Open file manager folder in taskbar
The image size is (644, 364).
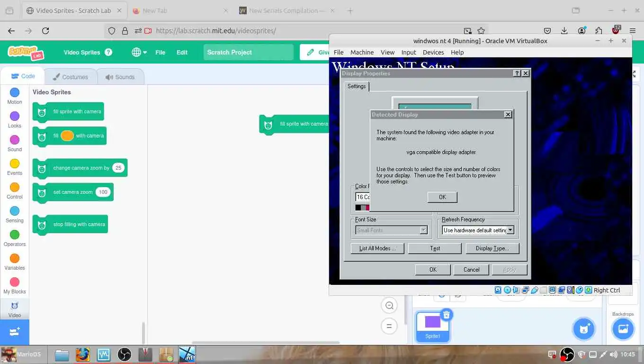pyautogui.click(x=62, y=355)
